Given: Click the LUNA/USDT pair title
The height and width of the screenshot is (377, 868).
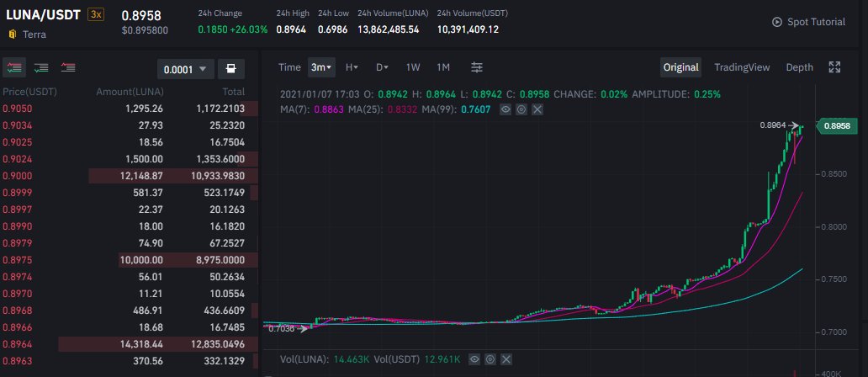Looking at the screenshot, I should coord(45,15).
